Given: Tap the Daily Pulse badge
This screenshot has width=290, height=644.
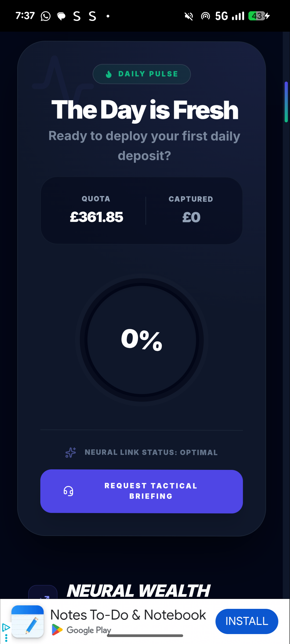Looking at the screenshot, I should pos(142,74).
